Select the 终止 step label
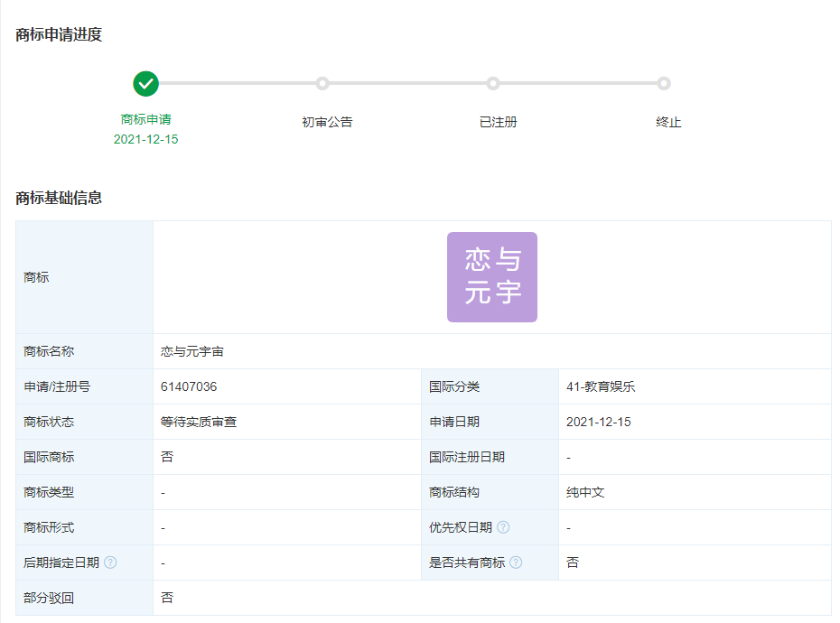Screen dimensions: 840x623 click(666, 121)
